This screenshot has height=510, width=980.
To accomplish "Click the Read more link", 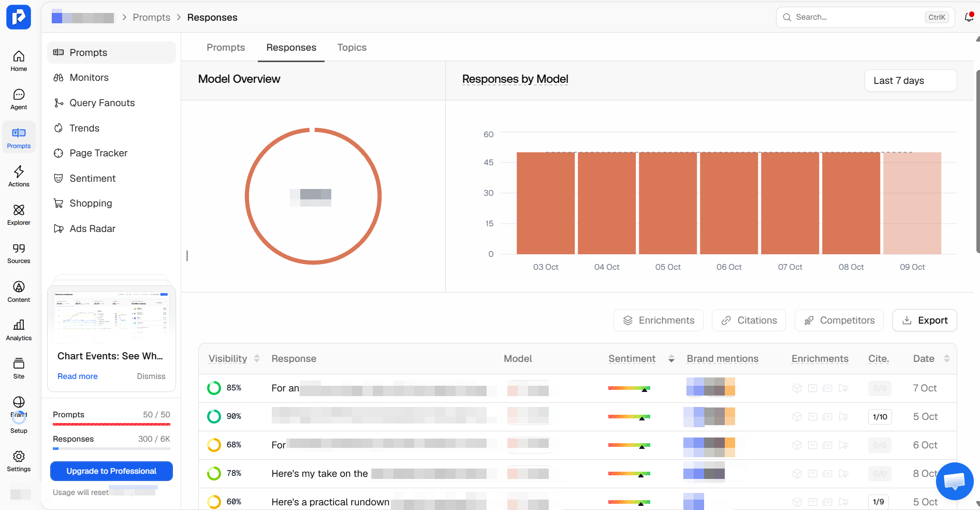I will 78,376.
